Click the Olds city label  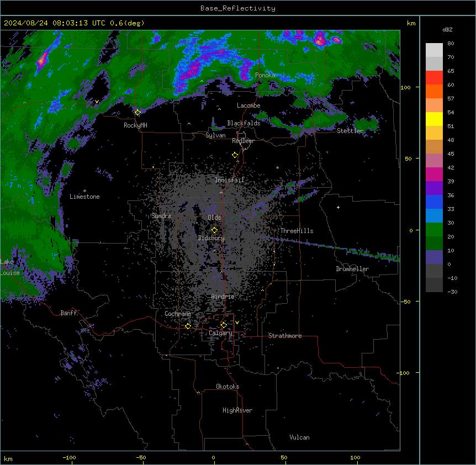[214, 218]
